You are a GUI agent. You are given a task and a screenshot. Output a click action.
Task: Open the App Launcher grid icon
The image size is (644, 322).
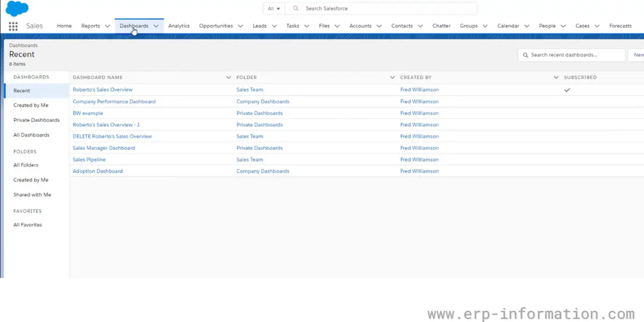click(13, 26)
